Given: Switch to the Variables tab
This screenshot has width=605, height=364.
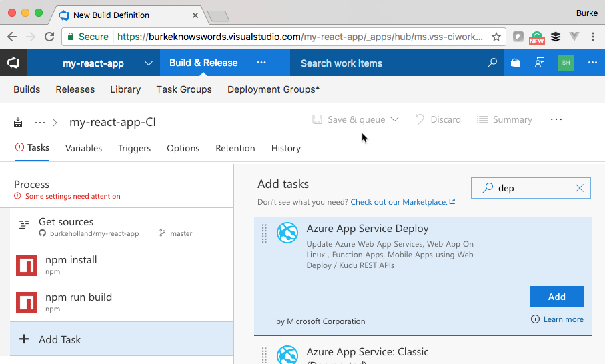Looking at the screenshot, I should tap(83, 148).
